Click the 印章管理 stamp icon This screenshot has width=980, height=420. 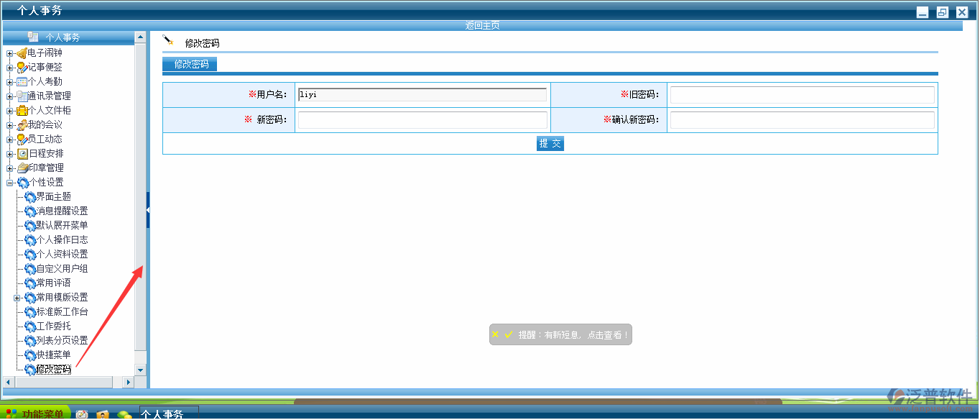22,168
